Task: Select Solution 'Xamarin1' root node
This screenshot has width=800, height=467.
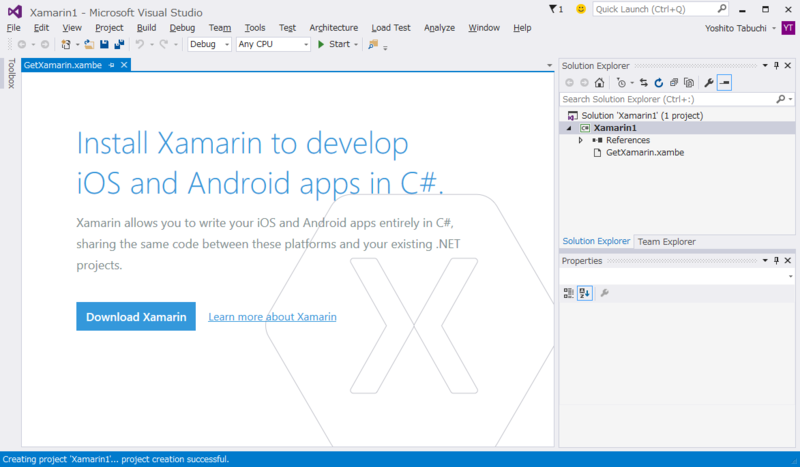Action: point(642,116)
